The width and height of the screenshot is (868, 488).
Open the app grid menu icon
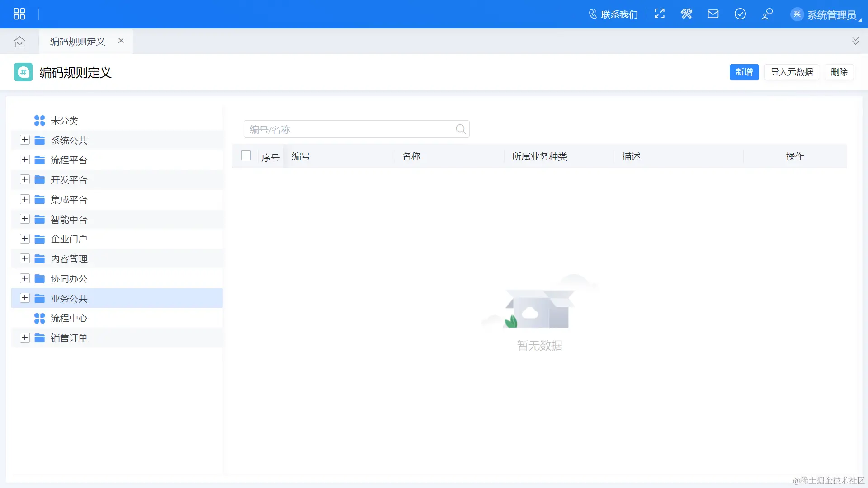(19, 14)
